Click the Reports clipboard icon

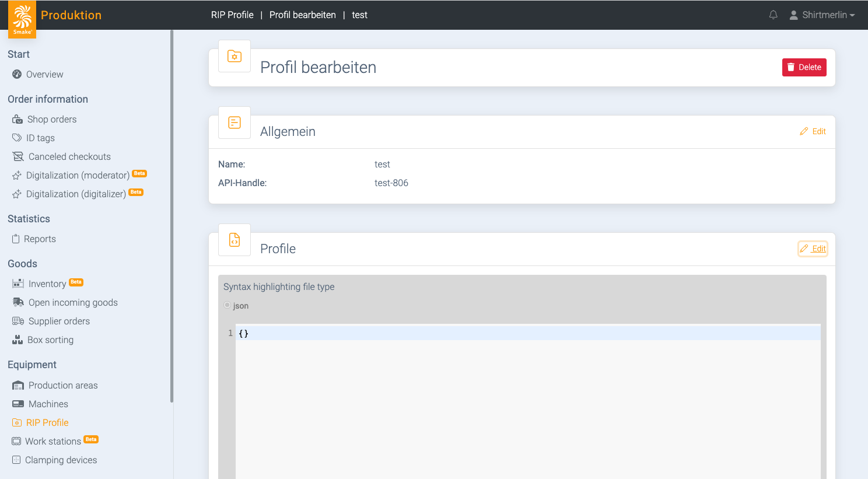click(16, 239)
